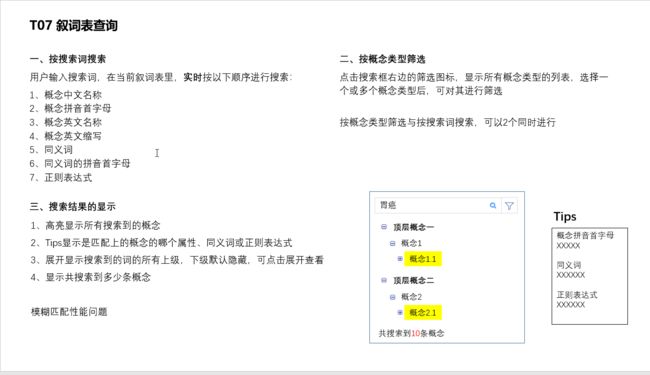Collapse the 顶层概念一 tree node
Image resolution: width=650 pixels, height=375 pixels.
(x=384, y=227)
